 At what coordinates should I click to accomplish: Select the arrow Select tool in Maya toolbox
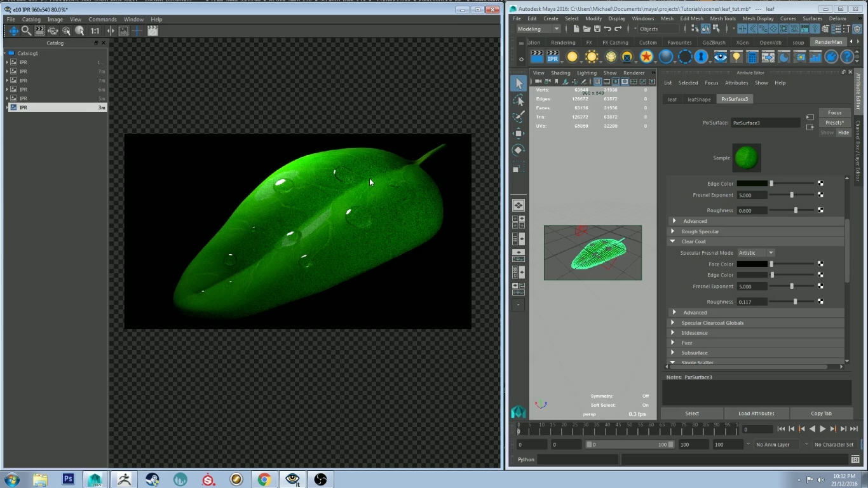pyautogui.click(x=519, y=84)
